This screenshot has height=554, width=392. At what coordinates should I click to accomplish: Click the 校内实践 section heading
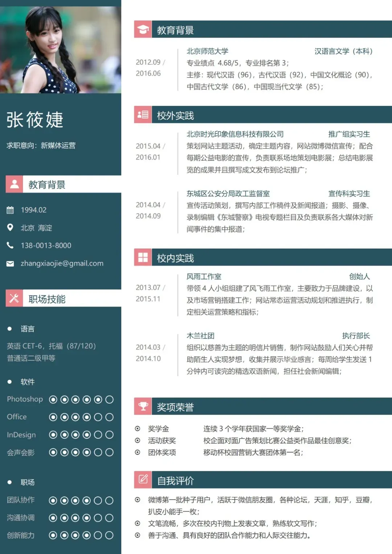(175, 258)
